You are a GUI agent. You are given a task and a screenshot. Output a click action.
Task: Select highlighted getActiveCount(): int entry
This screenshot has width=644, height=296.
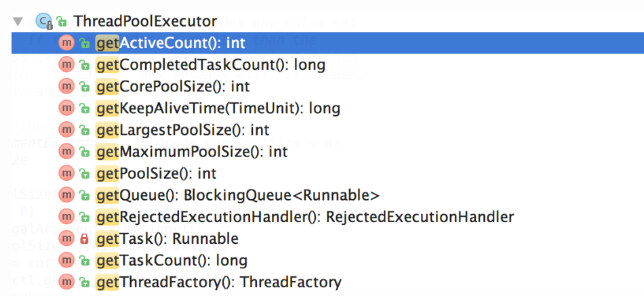(x=171, y=43)
